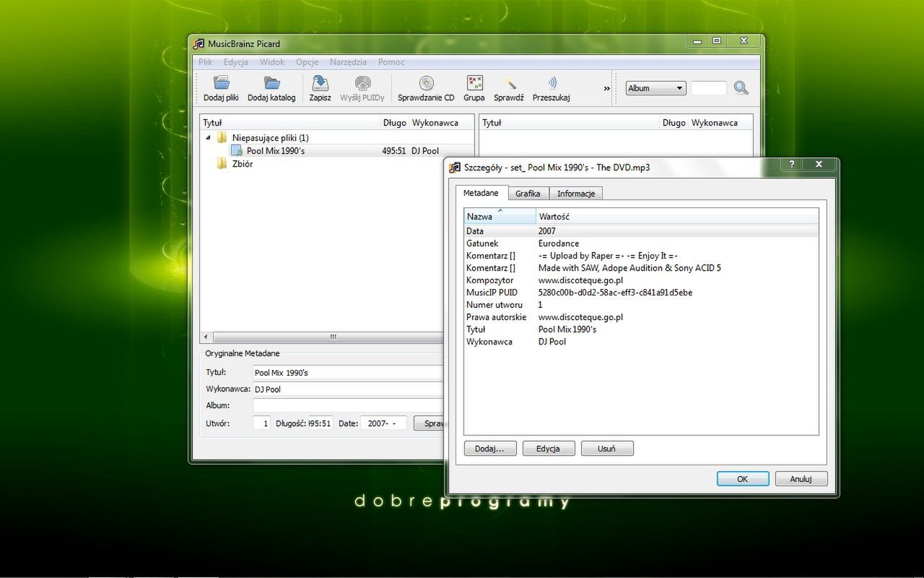924x578 pixels.
Task: Open the Album search type dropdown
Action: point(655,88)
